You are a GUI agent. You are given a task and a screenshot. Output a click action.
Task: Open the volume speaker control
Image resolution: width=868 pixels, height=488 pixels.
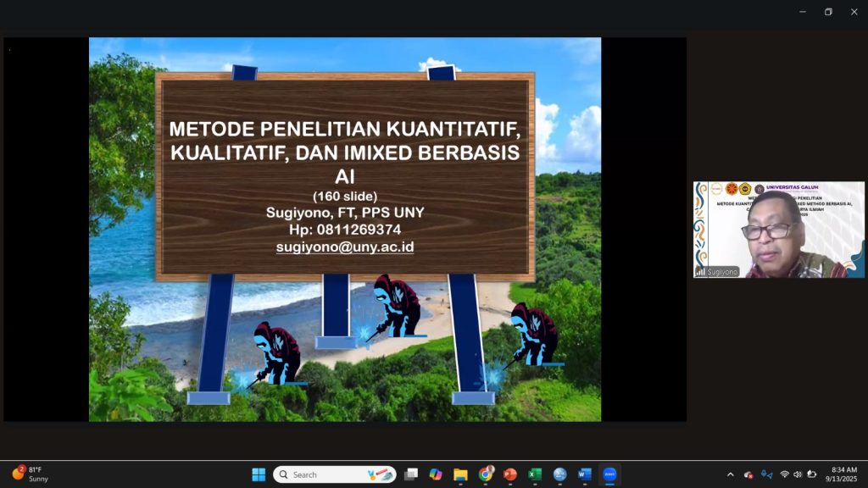[x=798, y=474]
